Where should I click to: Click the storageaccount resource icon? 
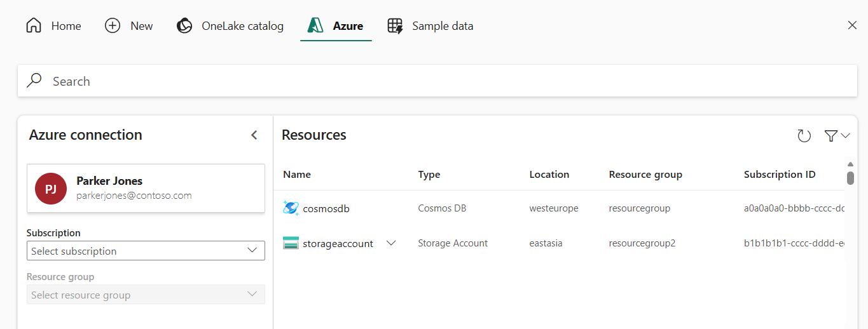[x=291, y=243]
